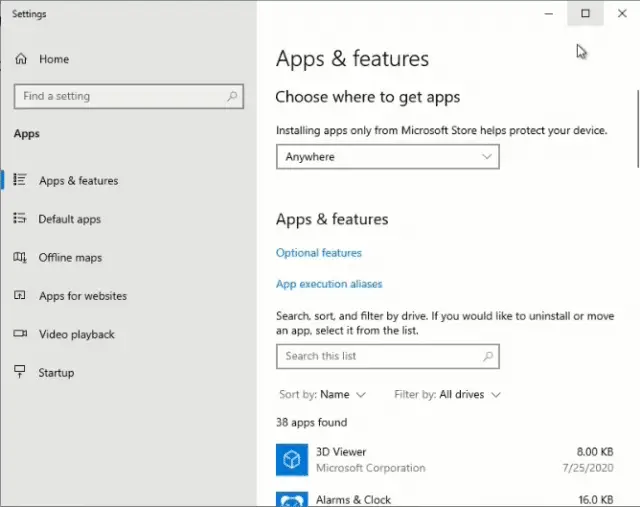This screenshot has height=507, width=640.
Task: Click 3D Viewer's 8.00 KB size value
Action: pyautogui.click(x=595, y=452)
